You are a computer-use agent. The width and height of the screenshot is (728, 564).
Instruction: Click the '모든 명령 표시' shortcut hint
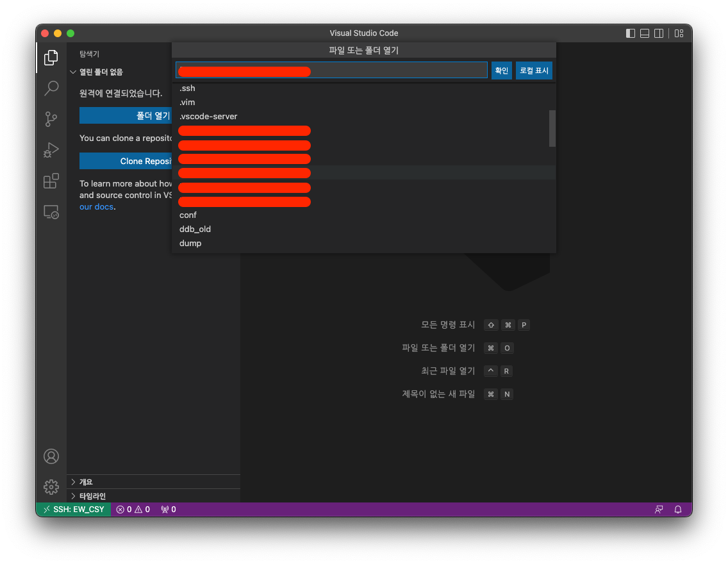tap(448, 325)
